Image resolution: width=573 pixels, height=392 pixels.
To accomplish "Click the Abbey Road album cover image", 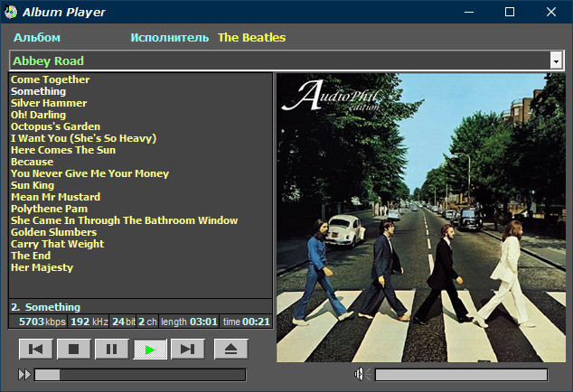I will click(421, 218).
